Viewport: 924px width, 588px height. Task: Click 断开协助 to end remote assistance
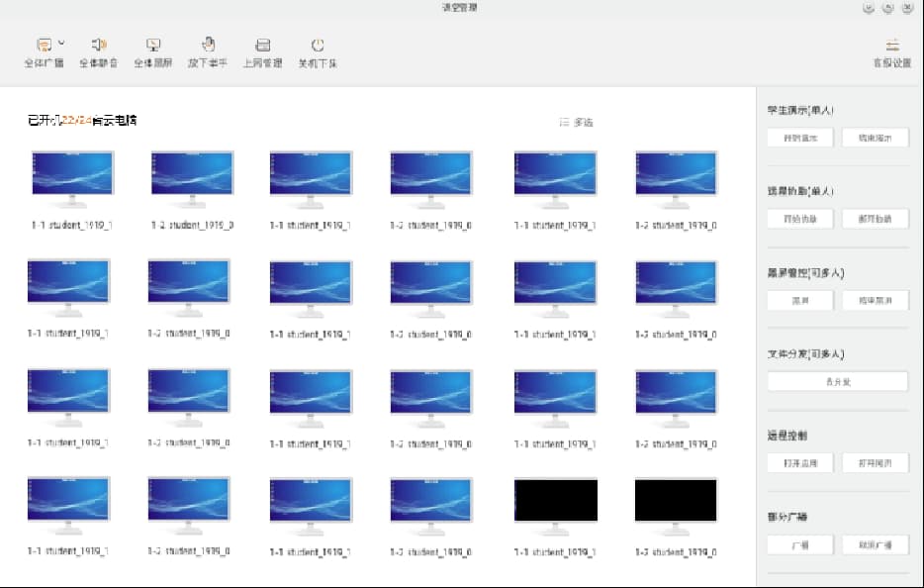(875, 219)
